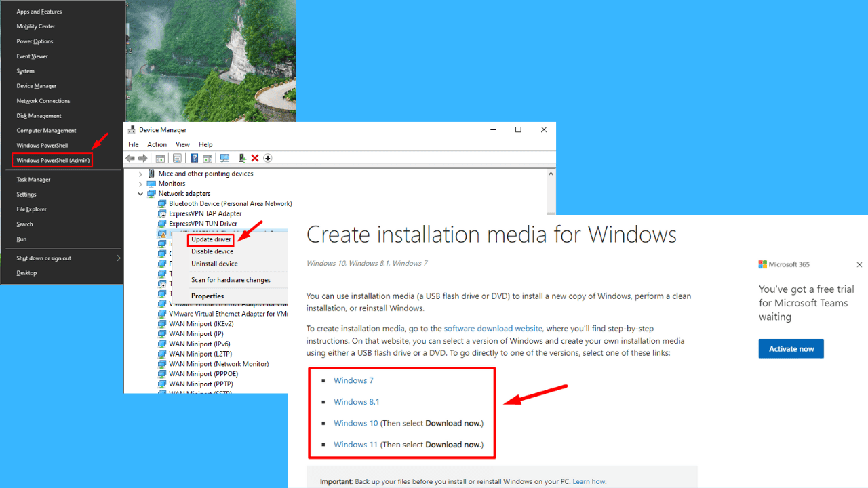The width and height of the screenshot is (868, 488).
Task: Click the show/hide console tree icon
Action: tap(160, 158)
